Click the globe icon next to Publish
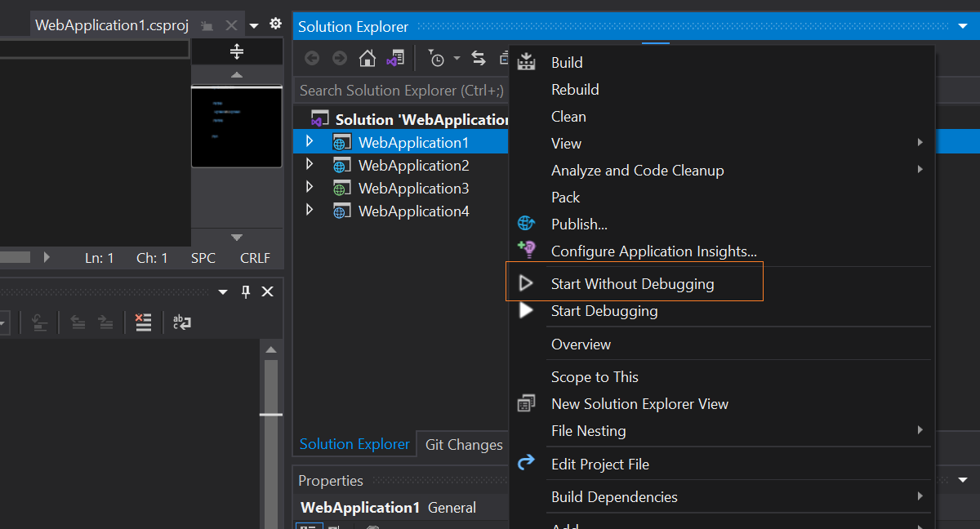 click(x=527, y=224)
